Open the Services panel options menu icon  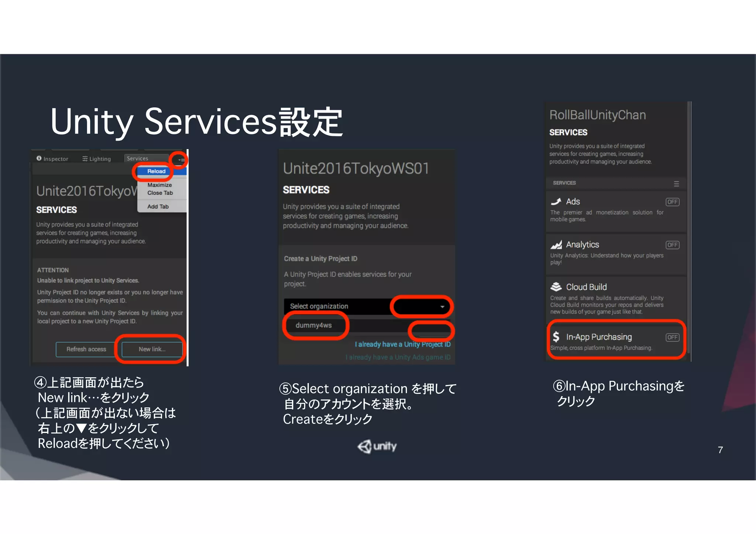click(x=181, y=160)
